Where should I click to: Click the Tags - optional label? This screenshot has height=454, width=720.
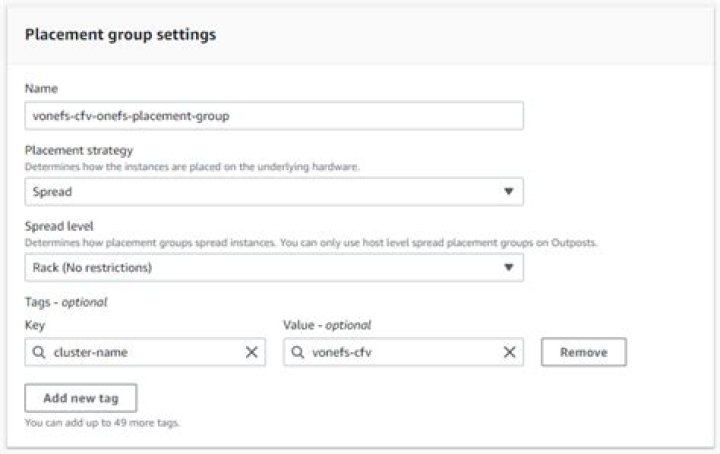(65, 302)
